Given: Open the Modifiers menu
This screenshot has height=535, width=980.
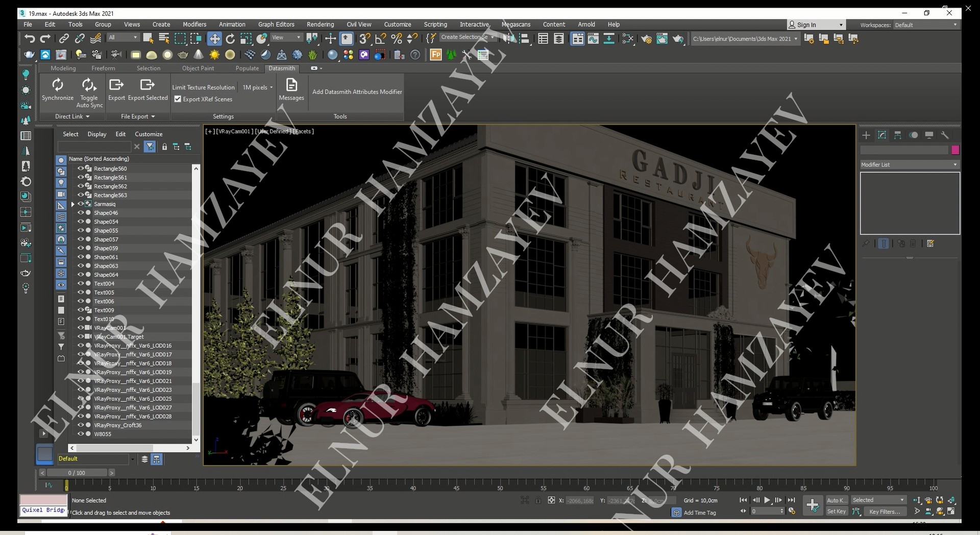Looking at the screenshot, I should click(194, 25).
